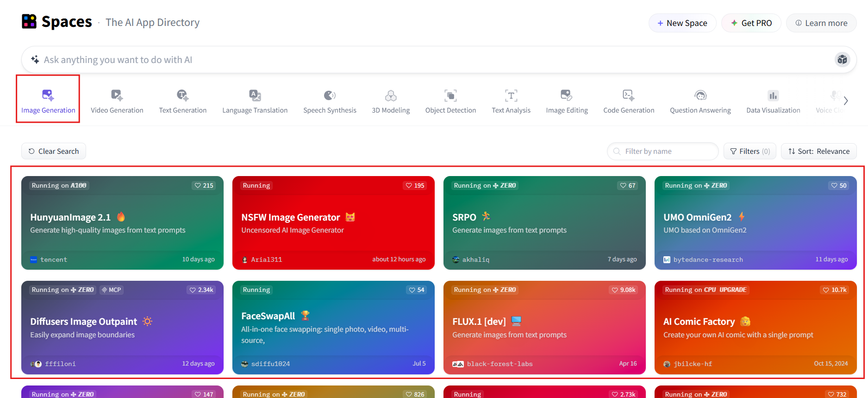868x398 pixels.
Task: Click the lightning emoji beside UMO OmniGen2
Action: click(742, 216)
